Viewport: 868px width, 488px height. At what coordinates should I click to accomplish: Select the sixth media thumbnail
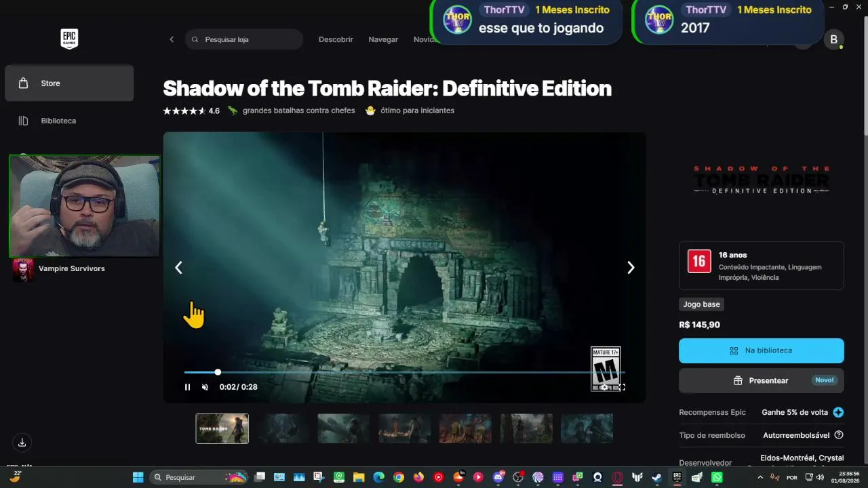click(526, 428)
